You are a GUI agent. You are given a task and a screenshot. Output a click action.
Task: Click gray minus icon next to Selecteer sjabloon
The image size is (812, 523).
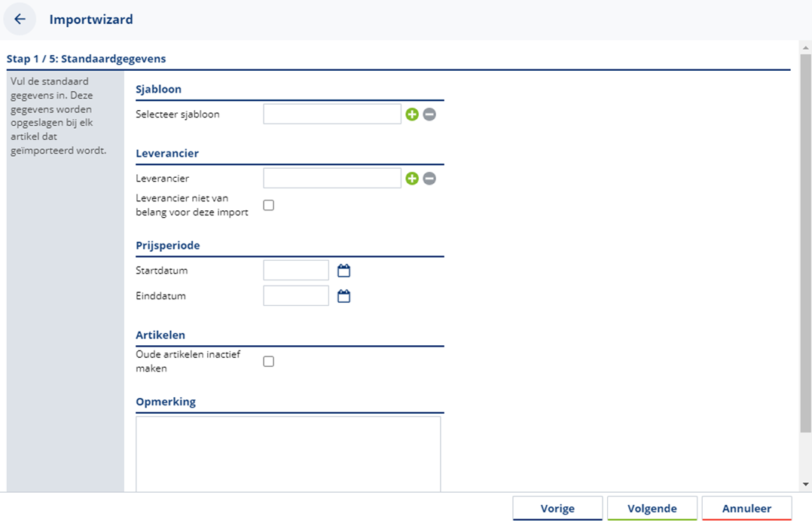(x=429, y=115)
